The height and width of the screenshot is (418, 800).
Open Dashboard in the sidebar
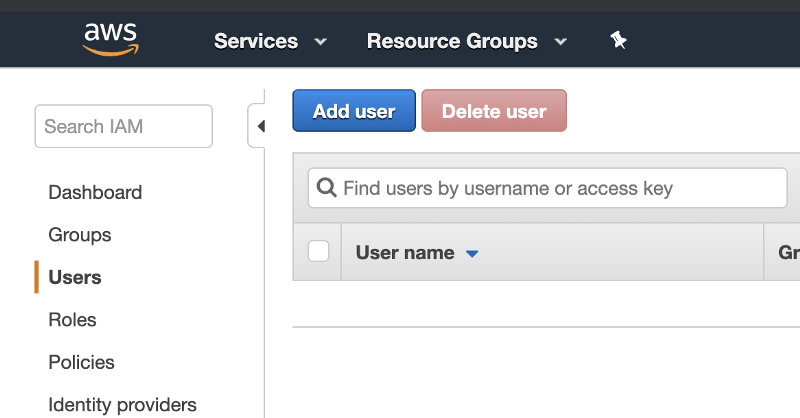tap(95, 192)
